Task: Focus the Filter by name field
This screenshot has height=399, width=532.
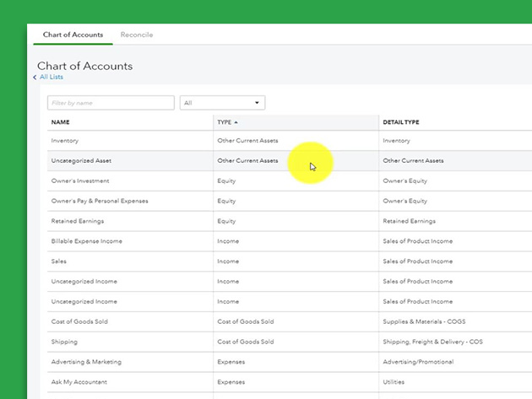Action: click(111, 103)
